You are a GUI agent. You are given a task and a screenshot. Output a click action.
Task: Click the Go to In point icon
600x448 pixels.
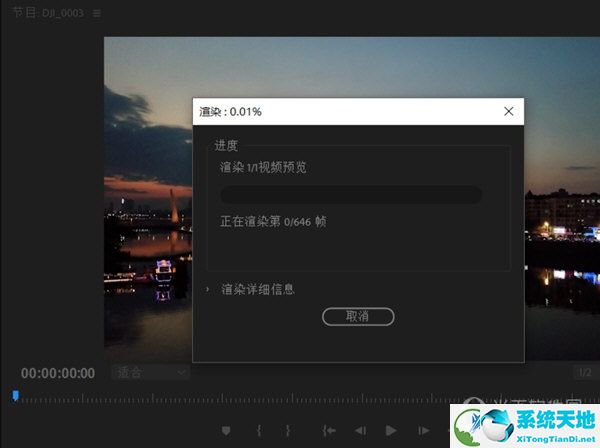tap(327, 431)
